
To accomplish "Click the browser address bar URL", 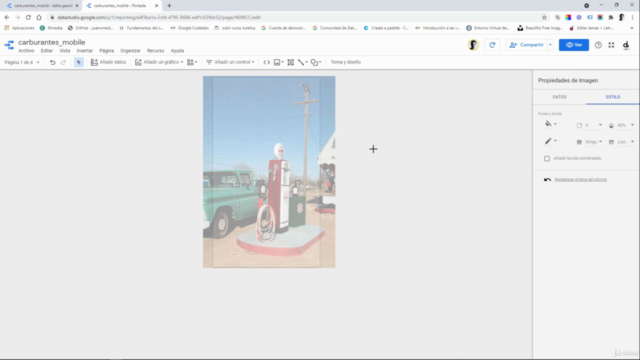I will 159,18.
